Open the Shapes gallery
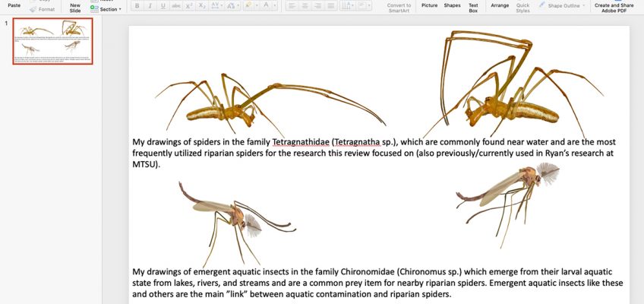The image size is (644, 304). click(x=452, y=5)
